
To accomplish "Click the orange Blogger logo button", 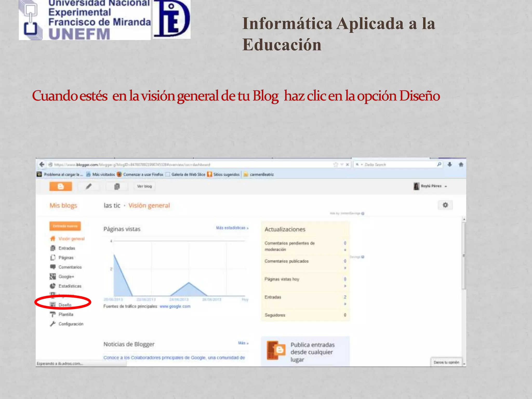I will (61, 186).
